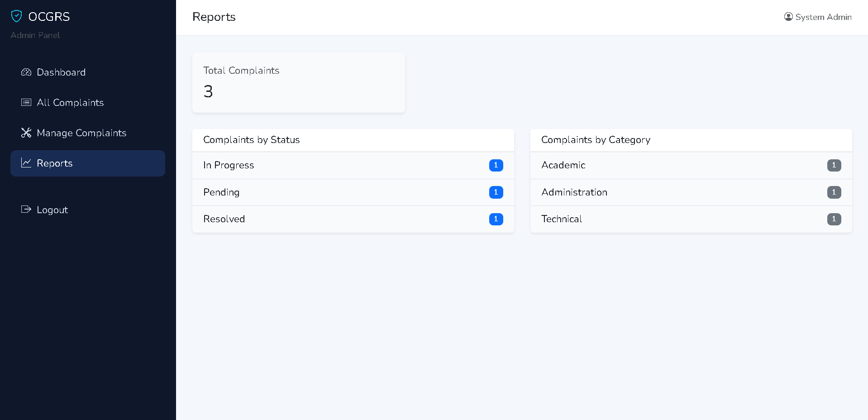The image size is (868, 420).
Task: Click the OCGRS shield logo icon
Action: pyautogui.click(x=16, y=16)
